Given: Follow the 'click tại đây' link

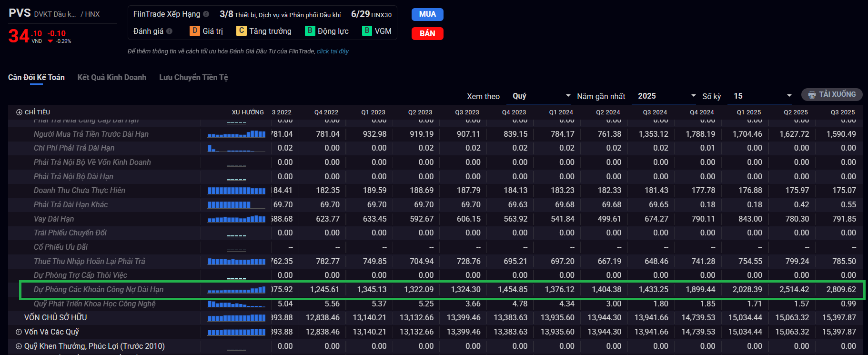Looking at the screenshot, I should click(333, 51).
